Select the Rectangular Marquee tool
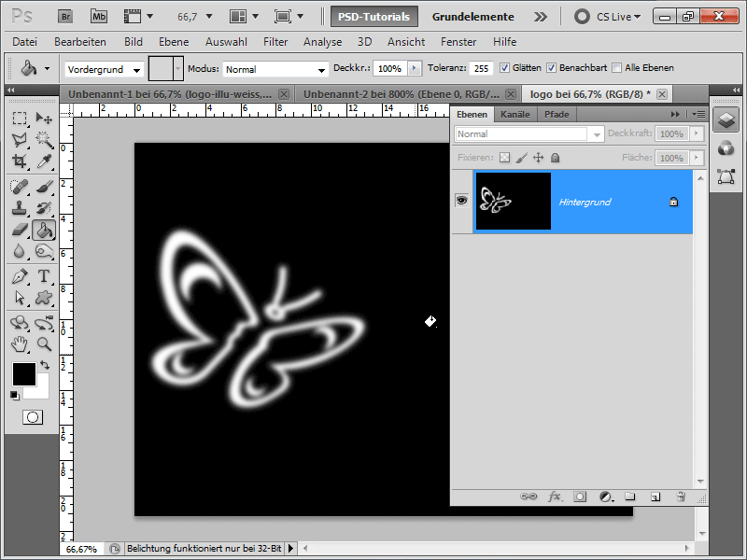The width and height of the screenshot is (747, 560). (20, 118)
